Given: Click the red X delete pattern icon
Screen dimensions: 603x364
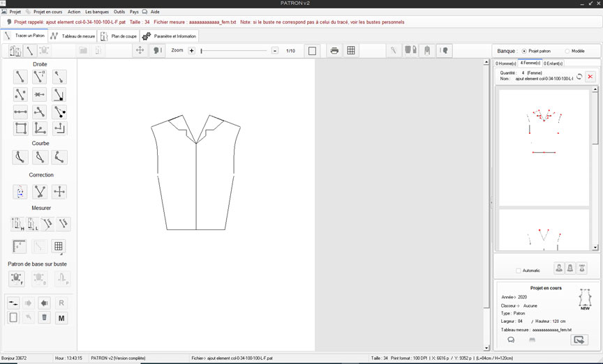Looking at the screenshot, I should pyautogui.click(x=590, y=76).
